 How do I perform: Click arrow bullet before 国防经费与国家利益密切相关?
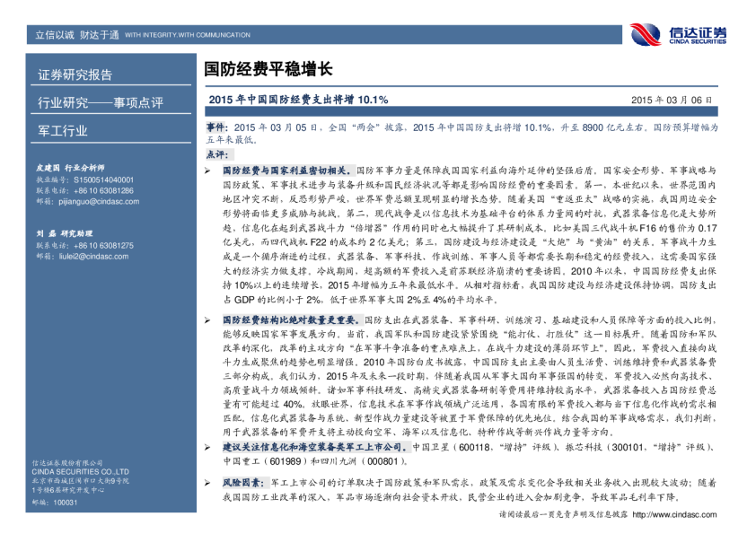point(207,171)
